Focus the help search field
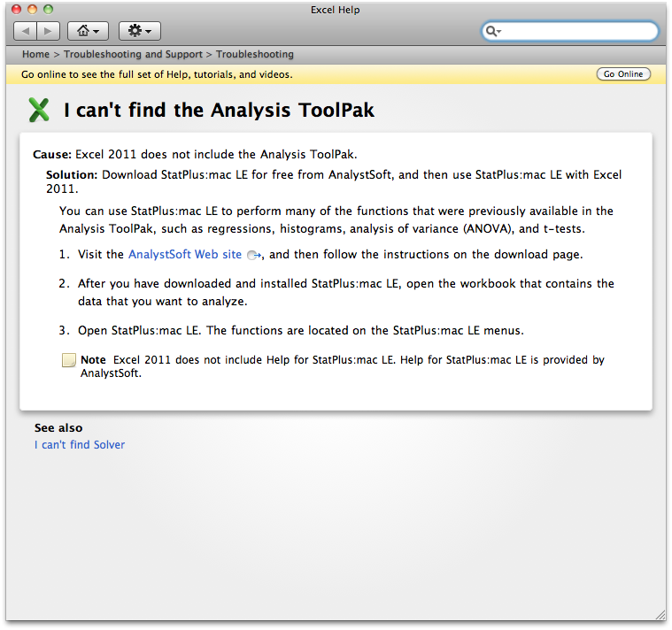Screen dimensions: 672x630 tap(570, 31)
